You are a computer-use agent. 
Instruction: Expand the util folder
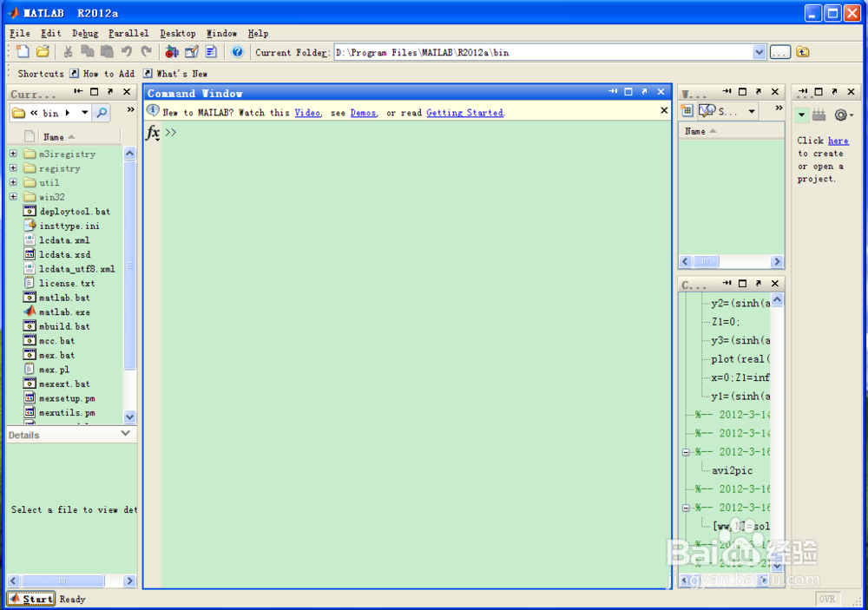pyautogui.click(x=13, y=182)
